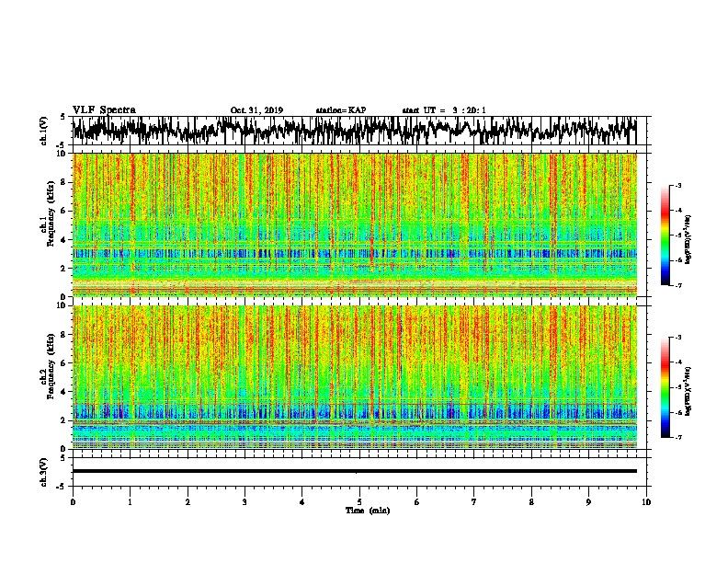Viewport: 728px width, 563px height.
Task: Click the time axis tick label "9"
Action: click(589, 502)
